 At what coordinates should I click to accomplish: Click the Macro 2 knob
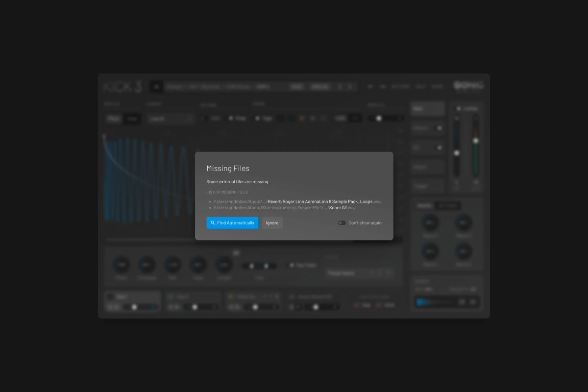click(463, 223)
